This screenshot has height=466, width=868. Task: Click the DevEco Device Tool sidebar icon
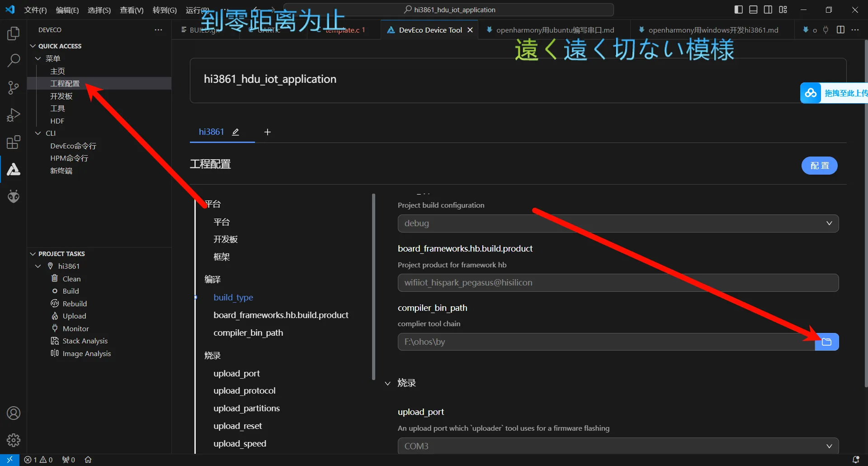[14, 170]
